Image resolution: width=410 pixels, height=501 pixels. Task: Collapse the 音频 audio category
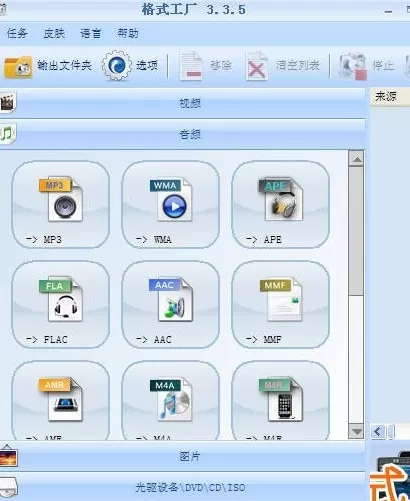[183, 134]
